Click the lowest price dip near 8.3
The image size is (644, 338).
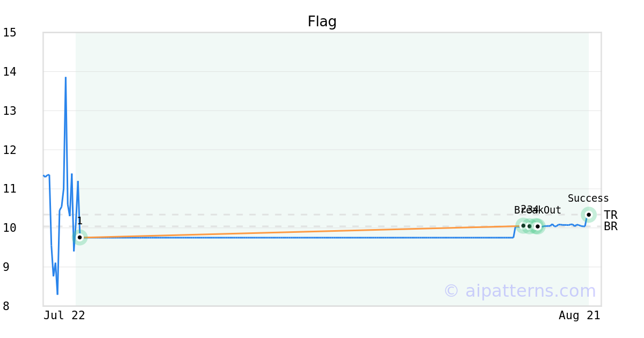(57, 293)
